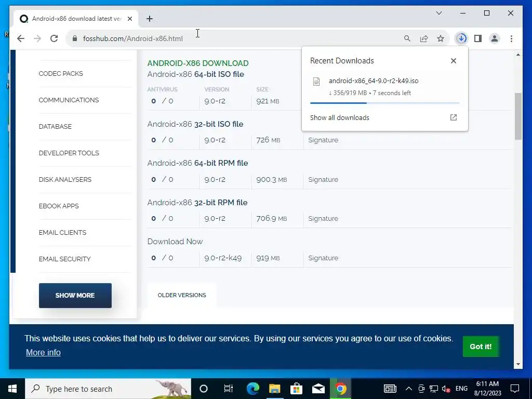Download Android-x86 64-bit RPM file
Screen dimensions: 532x399
(x=197, y=163)
